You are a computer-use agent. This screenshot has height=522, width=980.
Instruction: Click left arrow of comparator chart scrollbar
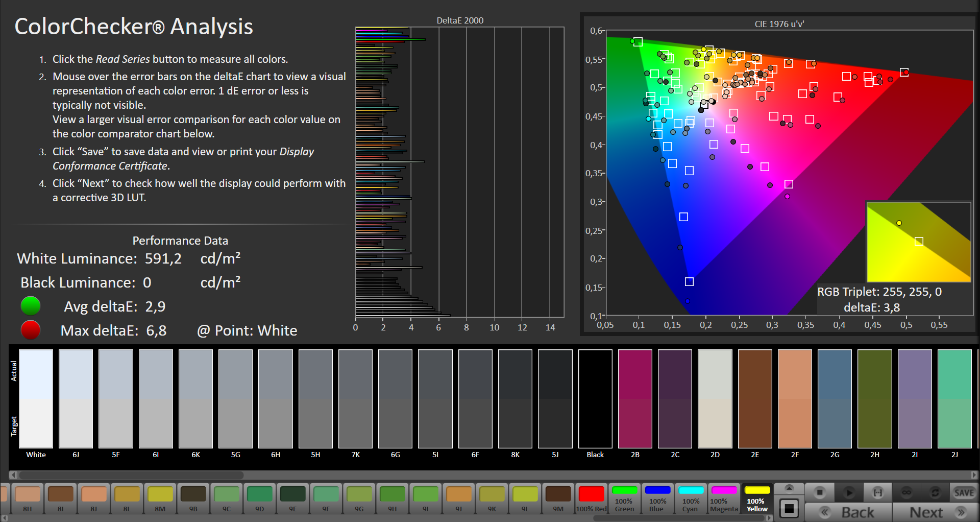tap(13, 475)
